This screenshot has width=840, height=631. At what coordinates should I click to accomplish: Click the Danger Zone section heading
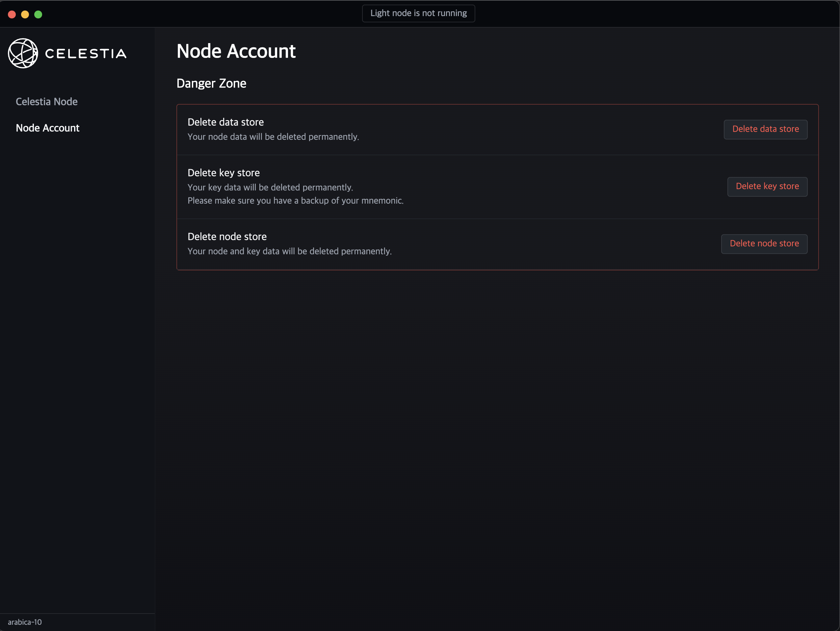point(211,84)
